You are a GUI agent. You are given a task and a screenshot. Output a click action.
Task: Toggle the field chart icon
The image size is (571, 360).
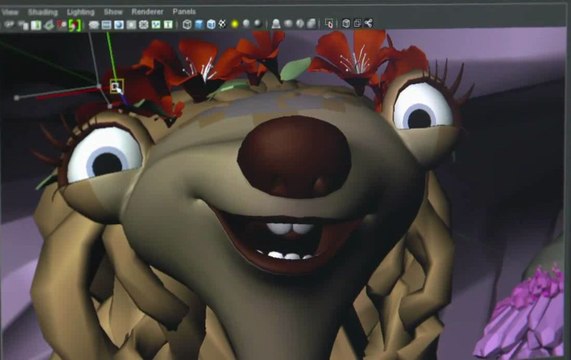(x=143, y=24)
